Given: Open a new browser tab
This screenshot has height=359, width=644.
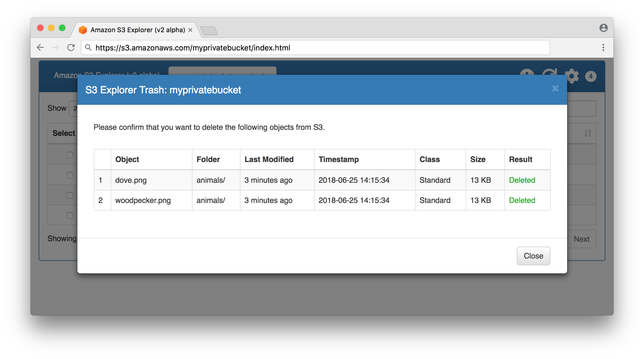Looking at the screenshot, I should tap(209, 31).
